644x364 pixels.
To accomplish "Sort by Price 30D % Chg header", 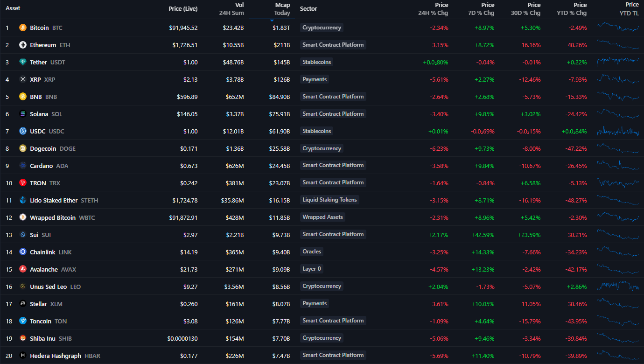I will pyautogui.click(x=525, y=9).
